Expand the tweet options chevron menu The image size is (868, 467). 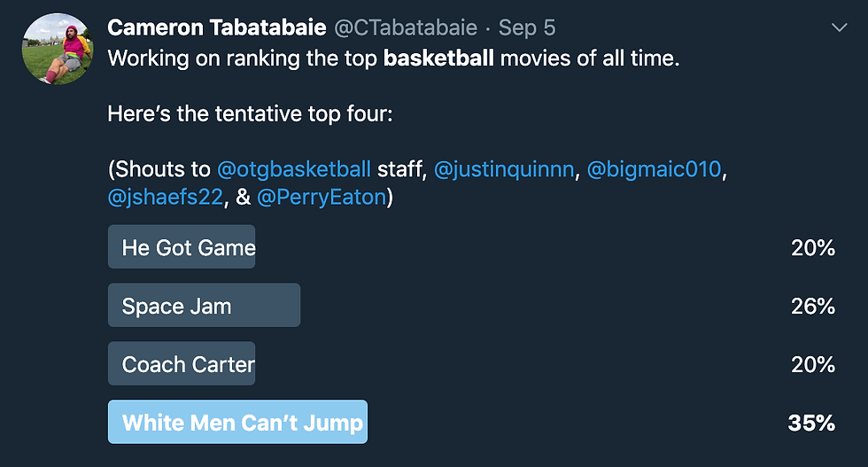pos(840,27)
